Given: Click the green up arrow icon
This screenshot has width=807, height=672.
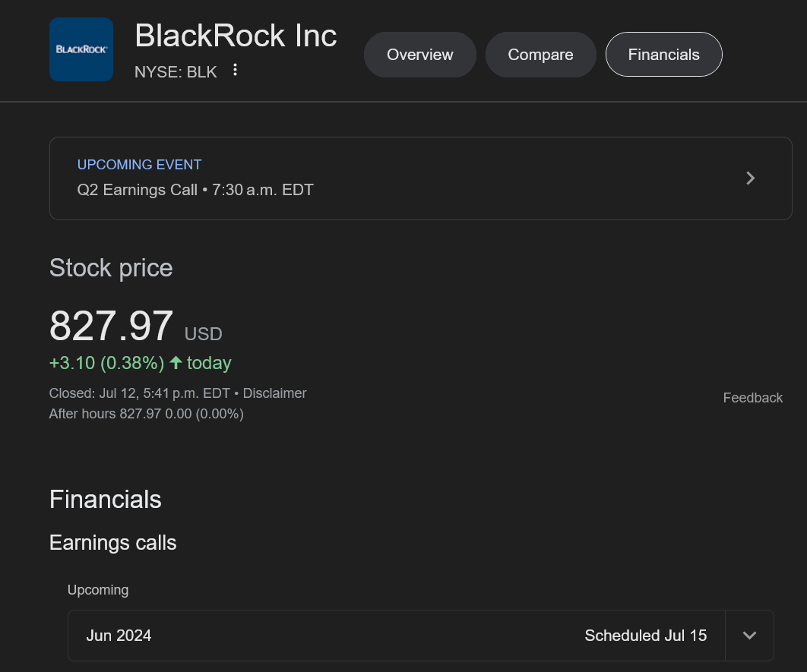Looking at the screenshot, I should pyautogui.click(x=176, y=362).
